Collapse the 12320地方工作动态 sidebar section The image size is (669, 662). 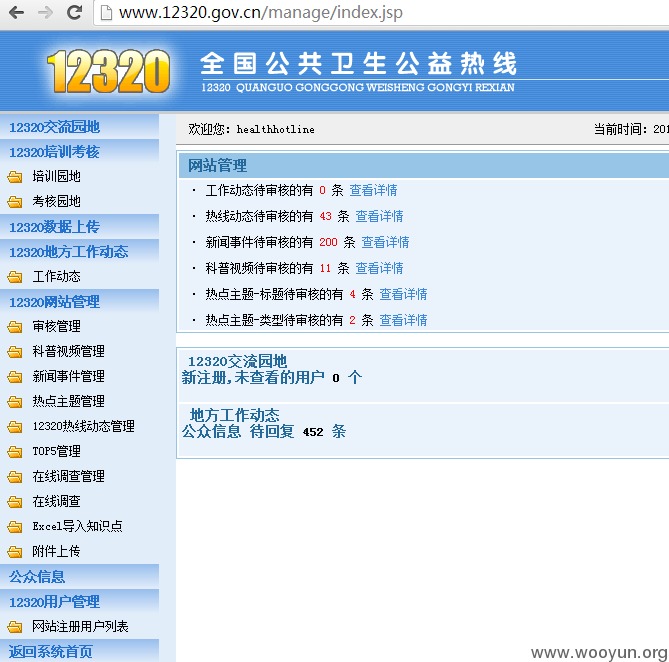tap(79, 252)
